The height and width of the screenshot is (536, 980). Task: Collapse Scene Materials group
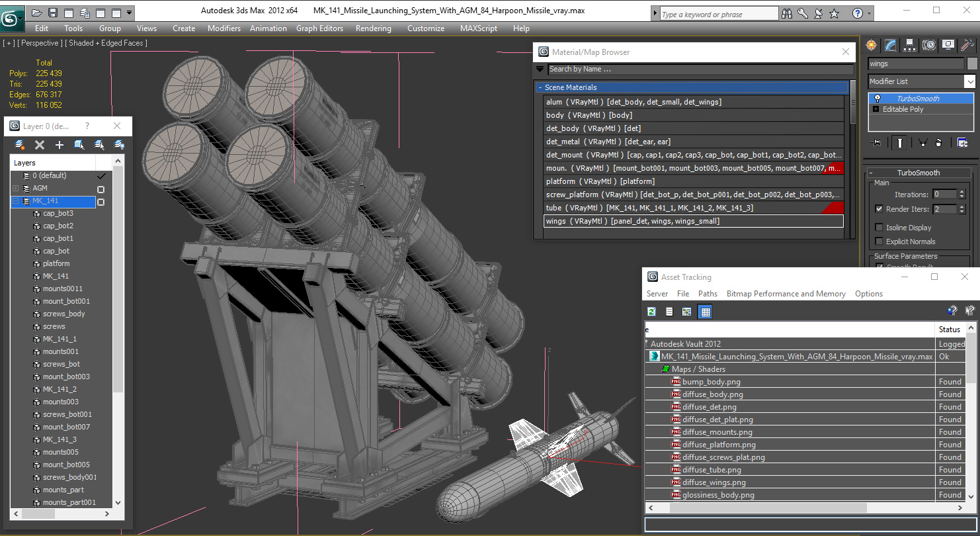click(x=540, y=87)
